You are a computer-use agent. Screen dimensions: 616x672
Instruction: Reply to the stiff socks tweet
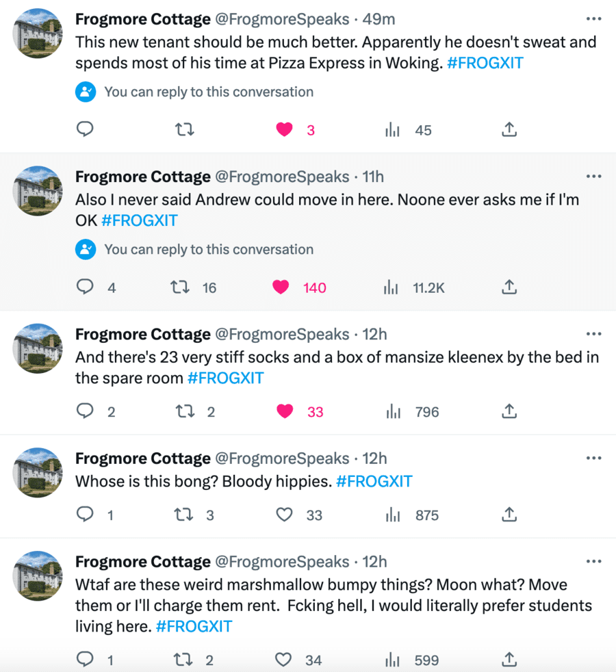[x=85, y=412]
